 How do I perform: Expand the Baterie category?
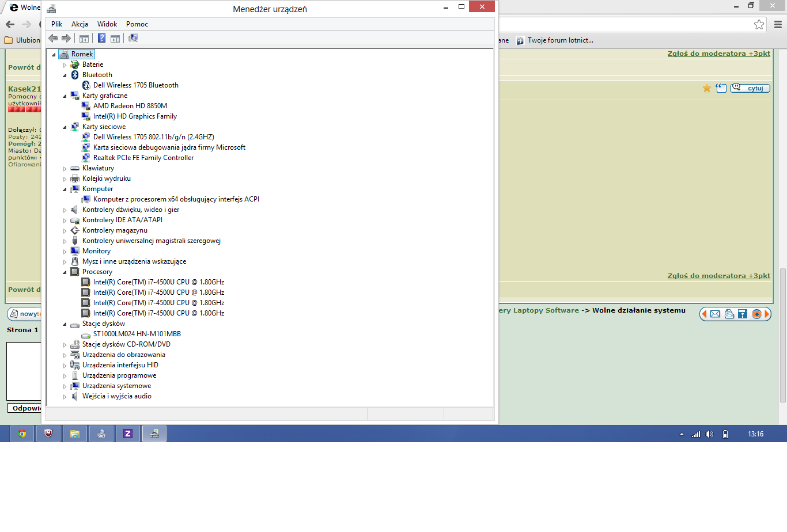point(65,65)
